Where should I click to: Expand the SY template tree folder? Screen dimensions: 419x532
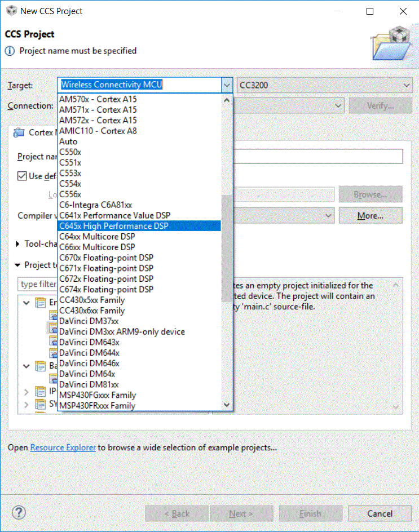tap(26, 405)
